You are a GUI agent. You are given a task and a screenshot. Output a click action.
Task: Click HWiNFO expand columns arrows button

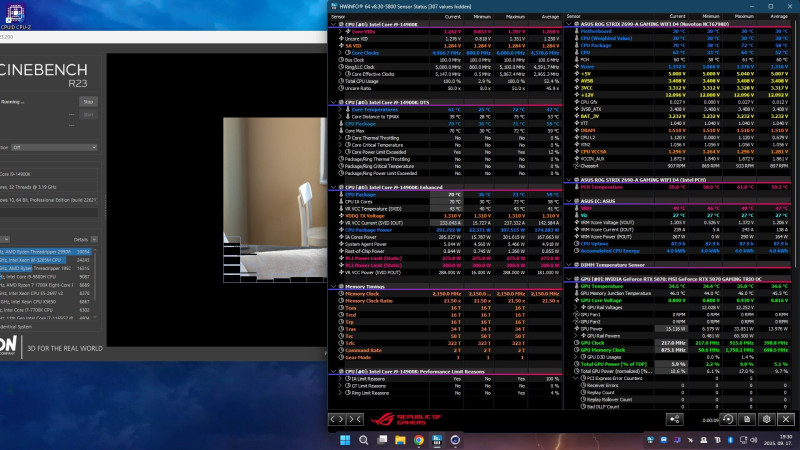coord(337,419)
